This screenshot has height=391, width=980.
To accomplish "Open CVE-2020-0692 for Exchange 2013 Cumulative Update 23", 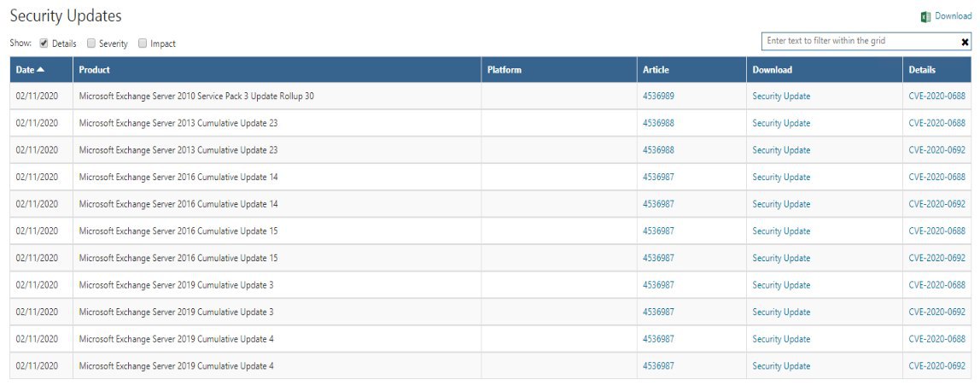I will pos(936,150).
